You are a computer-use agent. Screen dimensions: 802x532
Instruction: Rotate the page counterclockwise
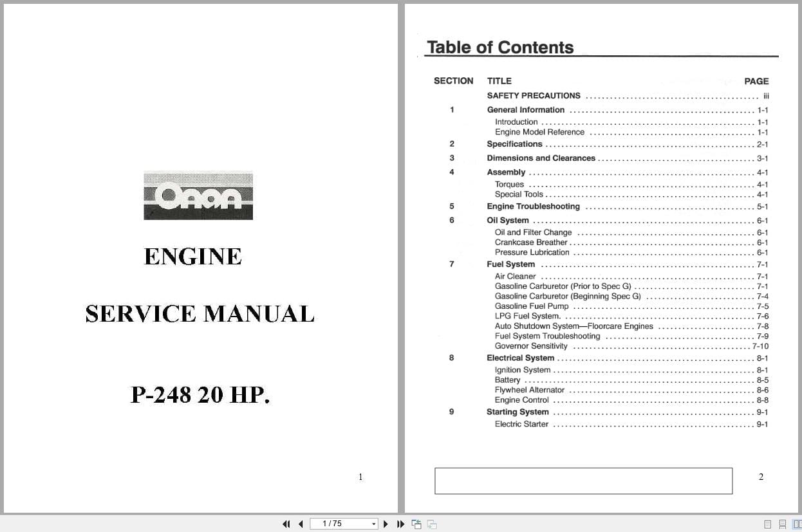[416, 524]
